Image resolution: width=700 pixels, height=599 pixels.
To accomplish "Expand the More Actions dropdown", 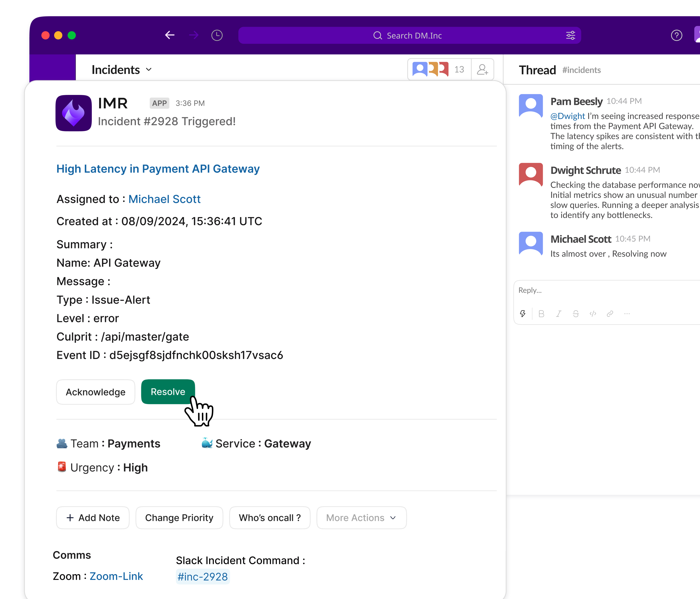I will (361, 518).
